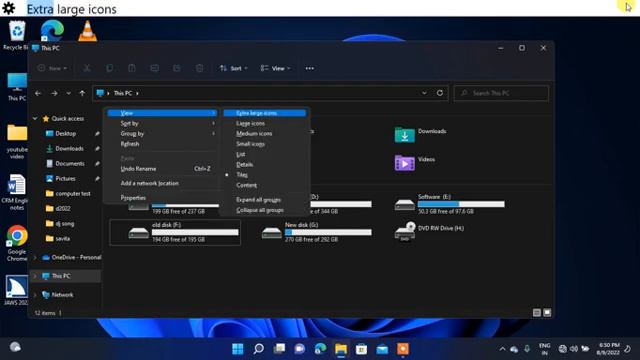
Task: Open File Explorer from the taskbar
Action: point(341,349)
